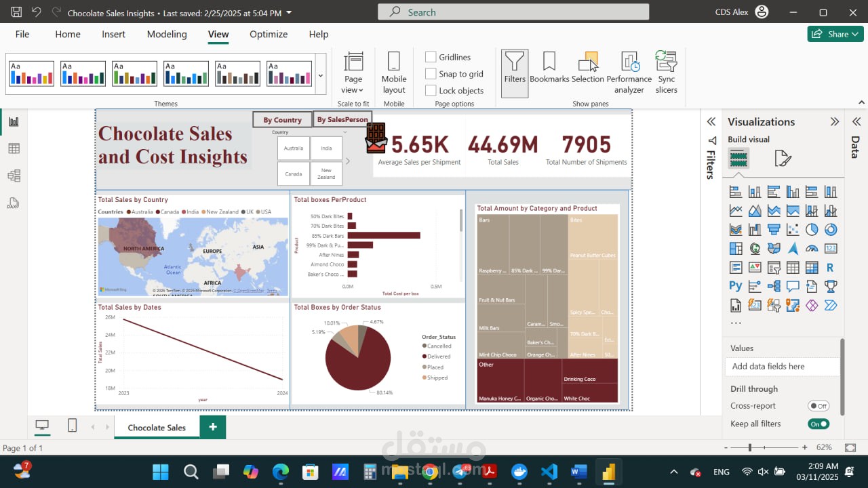
Task: Expand the Themes gallery arrow
Action: [x=321, y=76]
